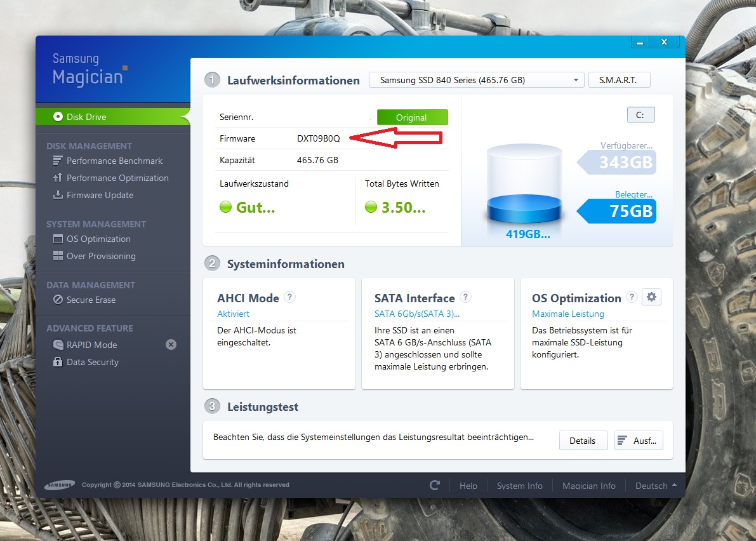
Task: Open the Performance Optimization page
Action: coord(117,178)
